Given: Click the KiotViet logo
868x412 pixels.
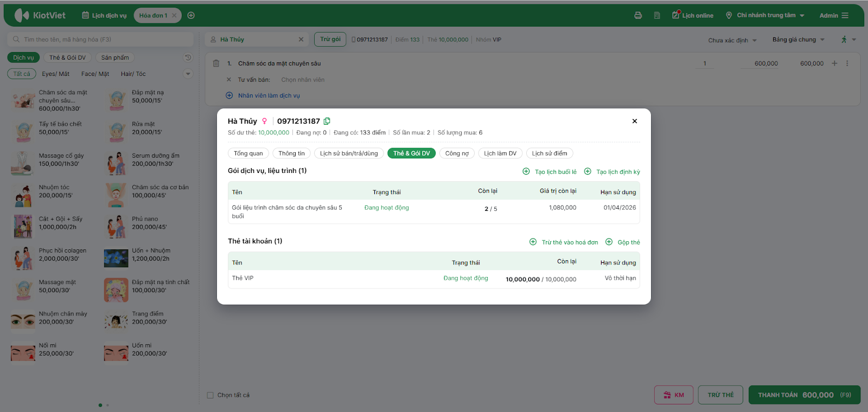Looking at the screenshot, I should pos(40,15).
